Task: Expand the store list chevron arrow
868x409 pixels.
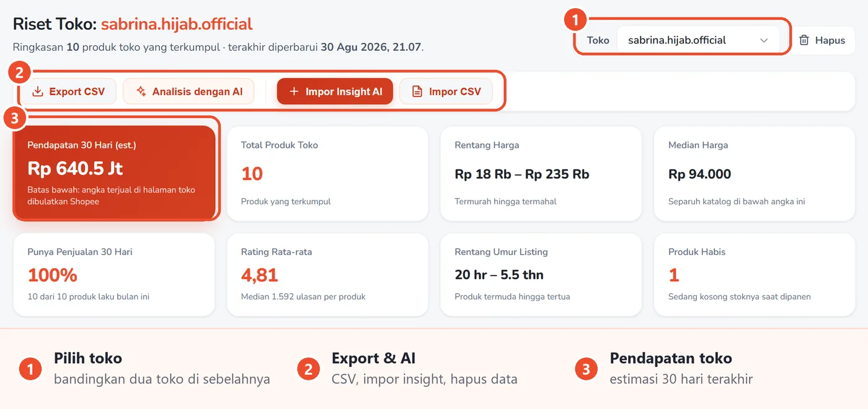Action: pos(764,40)
